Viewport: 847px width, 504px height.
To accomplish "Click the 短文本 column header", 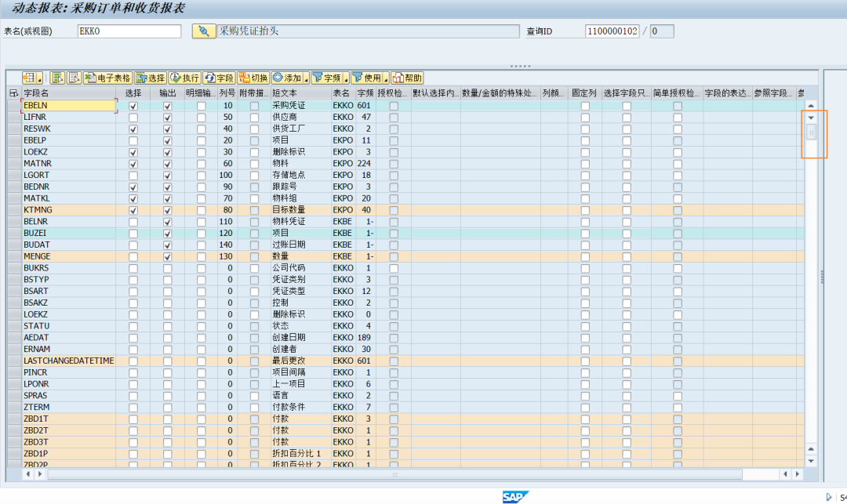I will coord(301,93).
